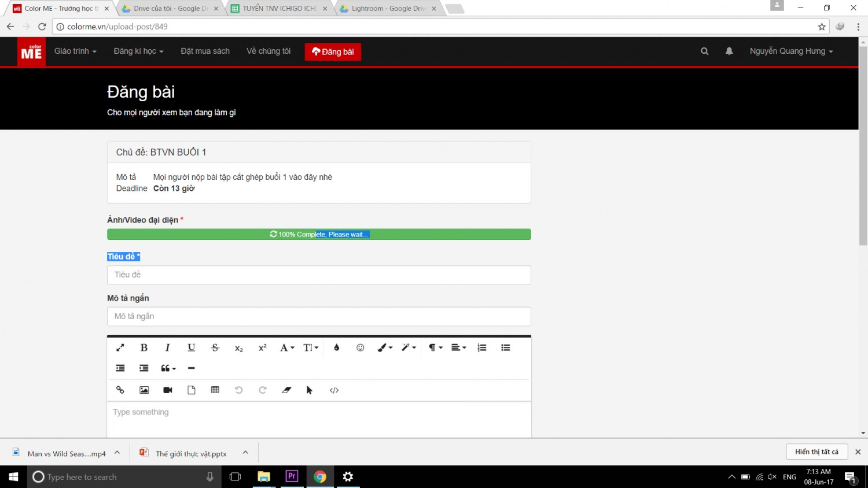This screenshot has height=488, width=868.
Task: Click the site search magnifier icon
Action: pyautogui.click(x=704, y=51)
